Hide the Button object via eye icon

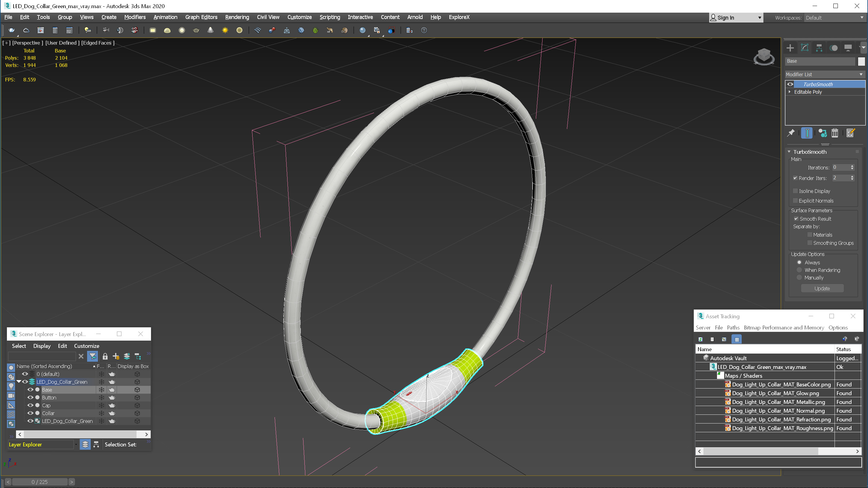pos(30,398)
